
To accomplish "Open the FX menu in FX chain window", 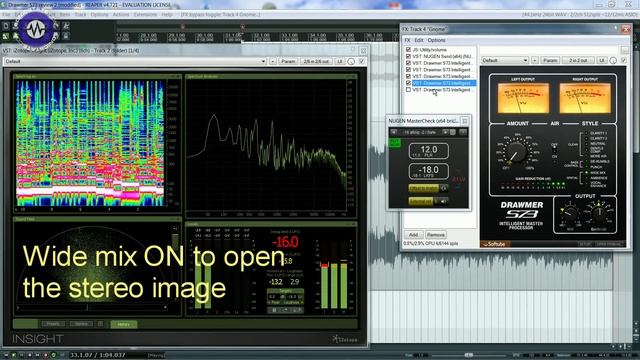I will coord(407,40).
